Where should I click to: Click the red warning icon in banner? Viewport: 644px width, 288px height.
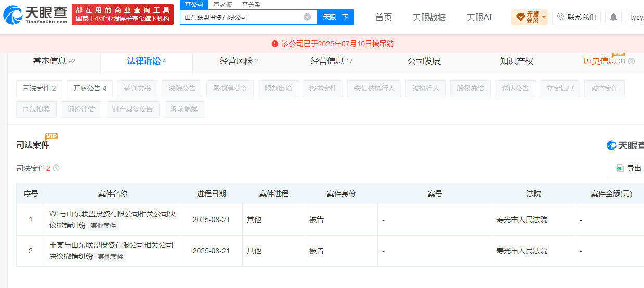pos(275,44)
